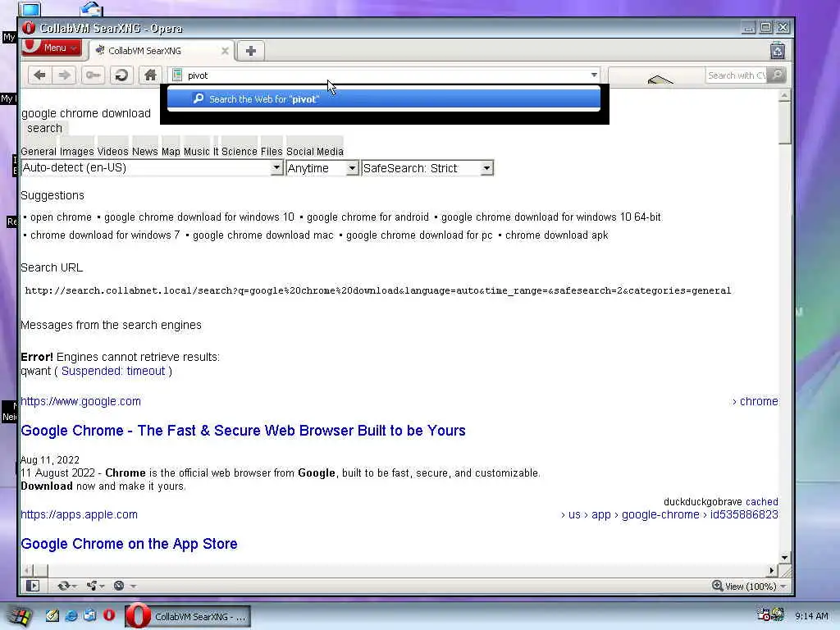This screenshot has width=840, height=630.
Task: Click the search button under query
Action: coord(45,129)
